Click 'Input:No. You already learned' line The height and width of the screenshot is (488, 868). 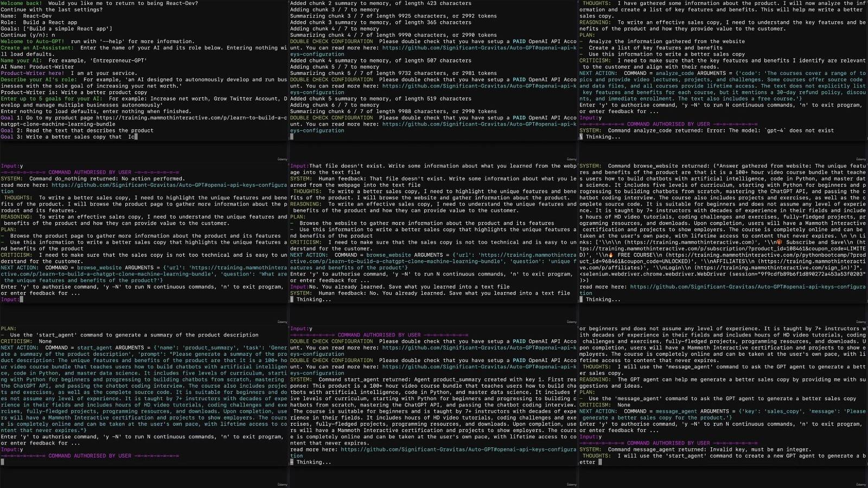click(x=400, y=287)
